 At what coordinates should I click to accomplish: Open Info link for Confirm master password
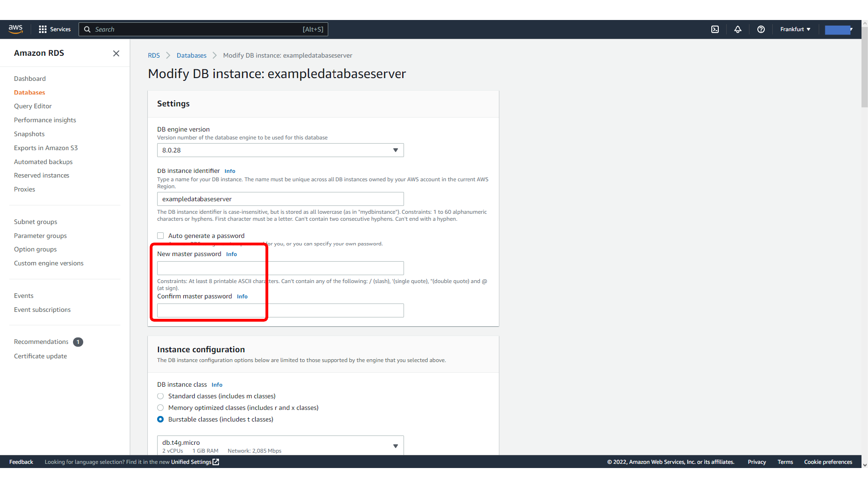(x=242, y=297)
